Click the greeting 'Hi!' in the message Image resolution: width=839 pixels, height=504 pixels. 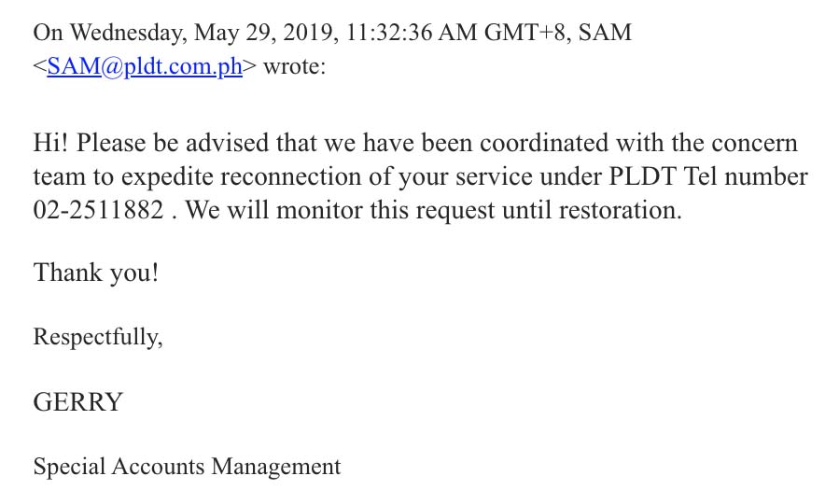click(50, 146)
